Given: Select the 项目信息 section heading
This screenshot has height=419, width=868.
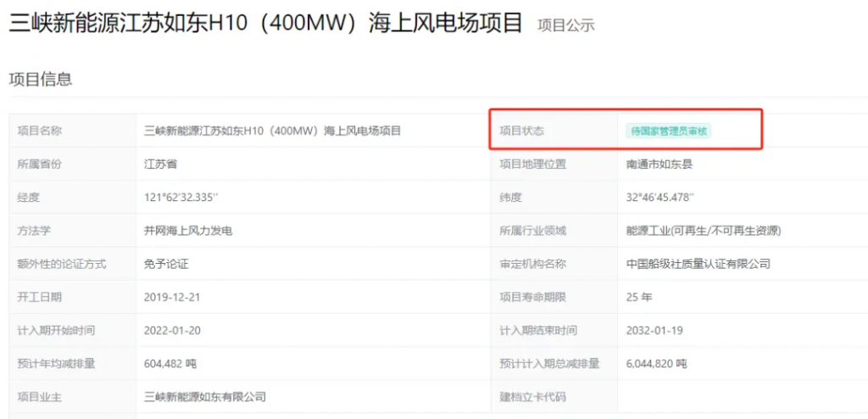Looking at the screenshot, I should pos(40,80).
